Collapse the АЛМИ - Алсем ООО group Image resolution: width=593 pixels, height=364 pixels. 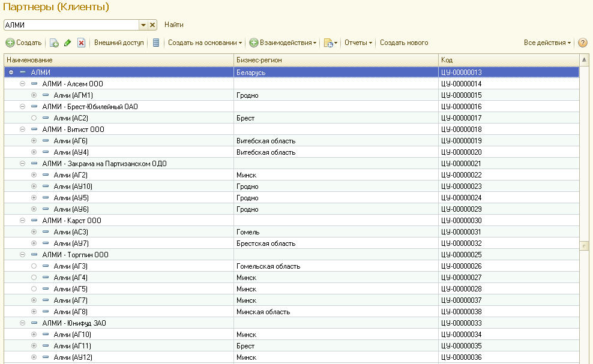22,84
